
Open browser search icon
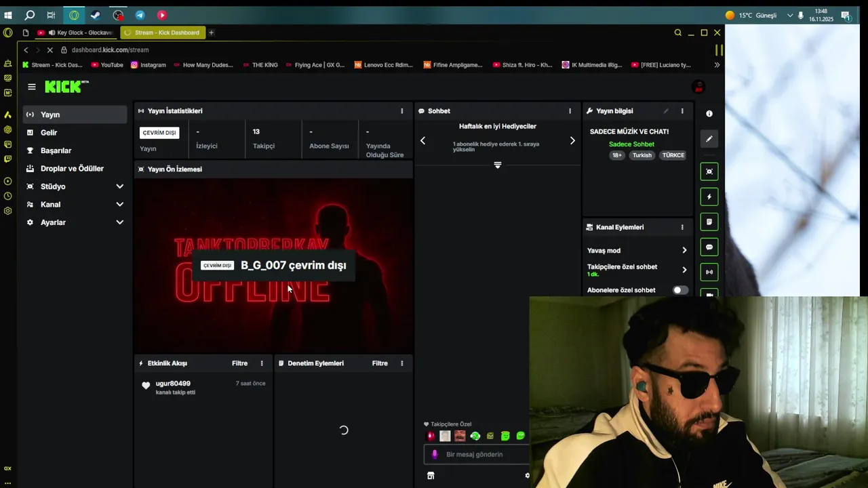tap(677, 33)
